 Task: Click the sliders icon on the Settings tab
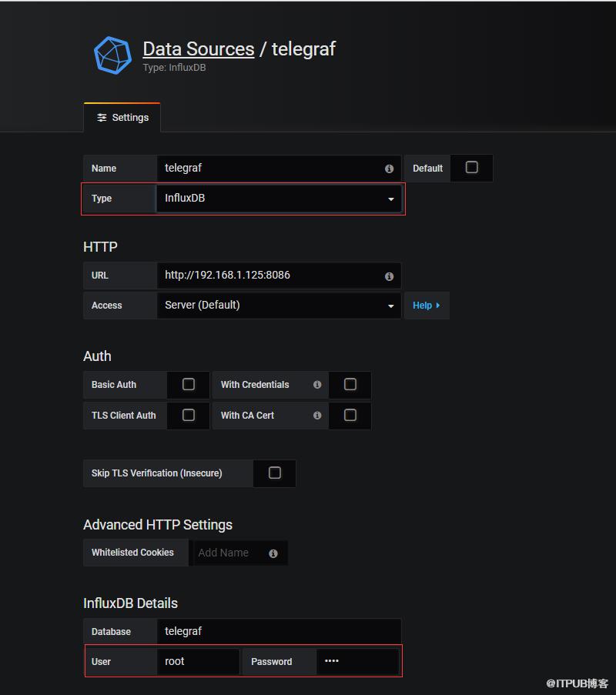102,118
